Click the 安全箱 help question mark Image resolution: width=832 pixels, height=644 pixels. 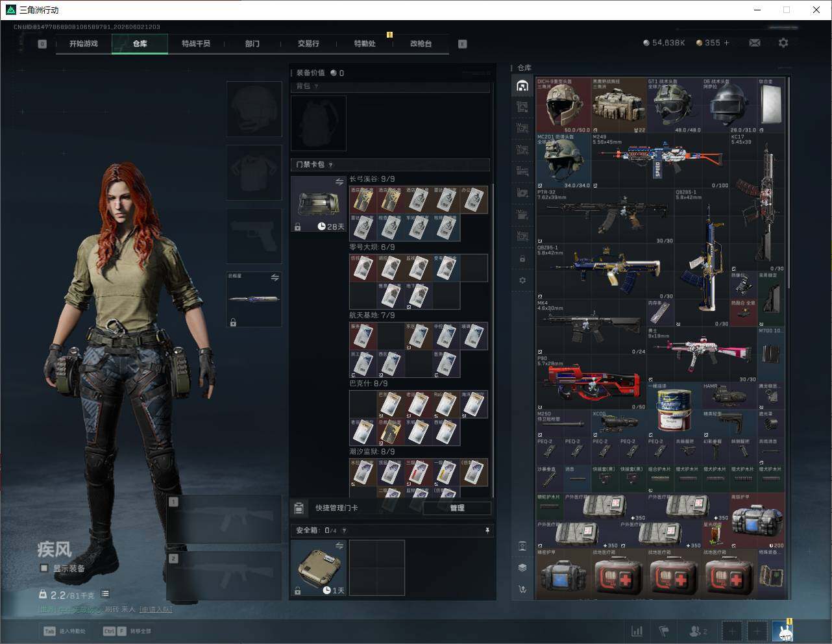click(344, 530)
